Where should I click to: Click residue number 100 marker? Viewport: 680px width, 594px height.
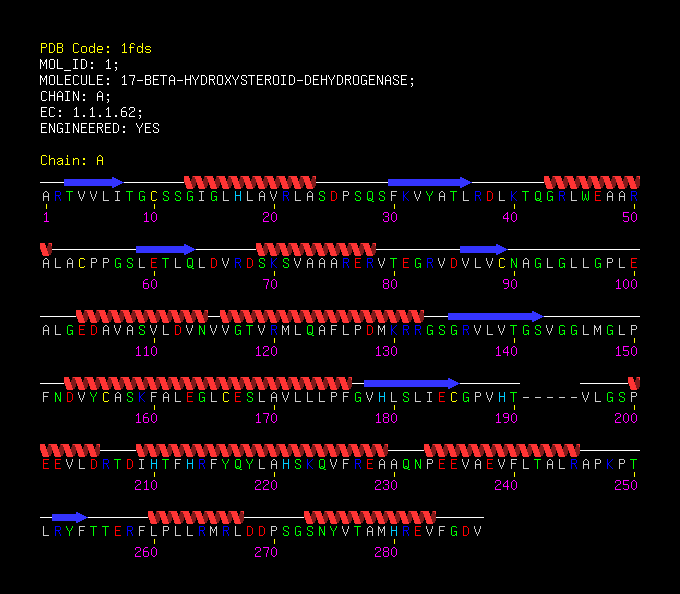click(626, 284)
